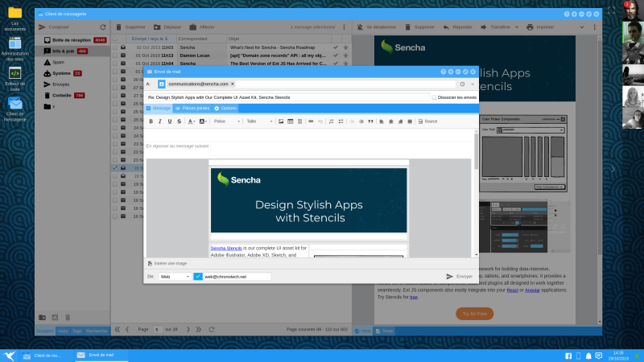Screen dimensions: 644x362
Task: Center the message text
Action: 391,121
